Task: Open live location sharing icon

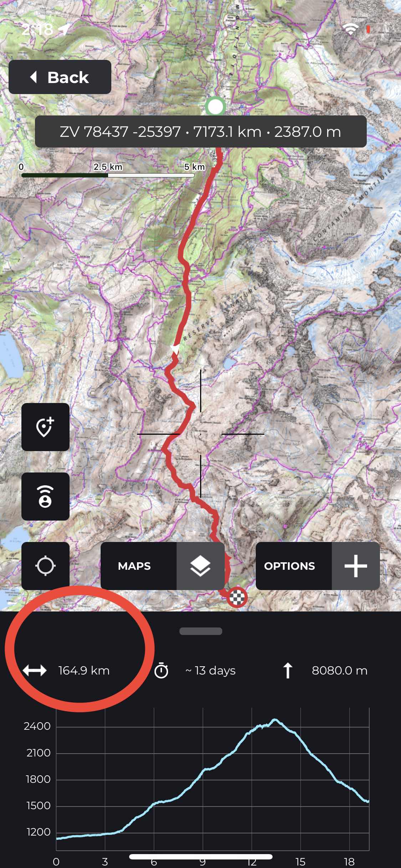Action: pyautogui.click(x=45, y=496)
